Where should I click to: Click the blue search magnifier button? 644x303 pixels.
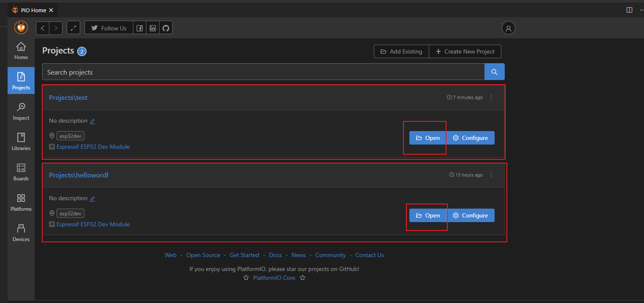pos(494,72)
